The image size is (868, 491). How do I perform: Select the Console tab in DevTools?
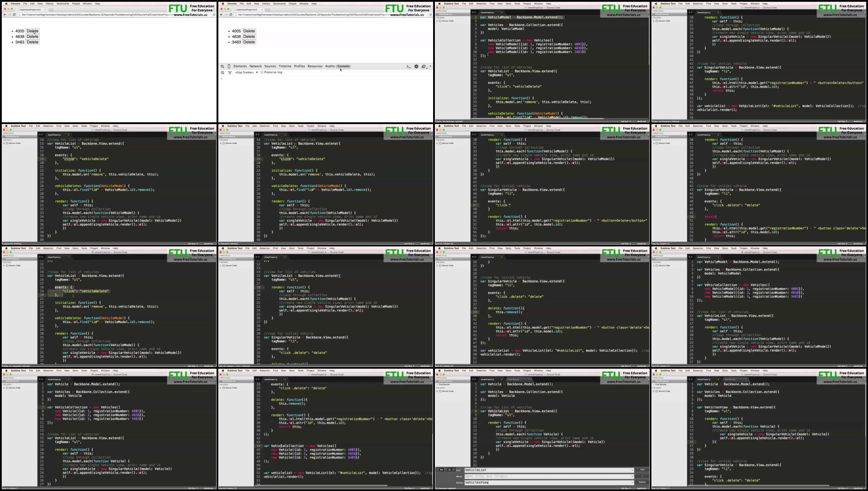343,66
